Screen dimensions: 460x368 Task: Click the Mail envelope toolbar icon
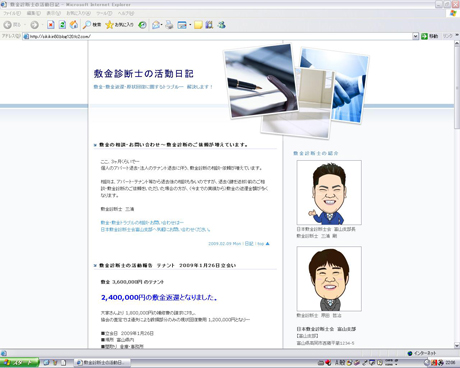tap(155, 25)
